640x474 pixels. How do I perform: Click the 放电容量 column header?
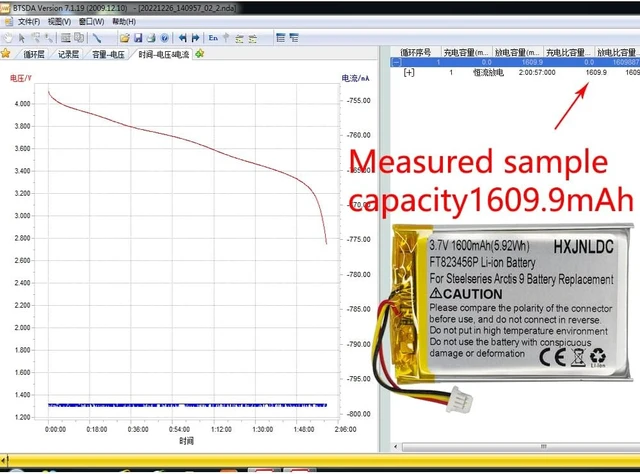517,52
